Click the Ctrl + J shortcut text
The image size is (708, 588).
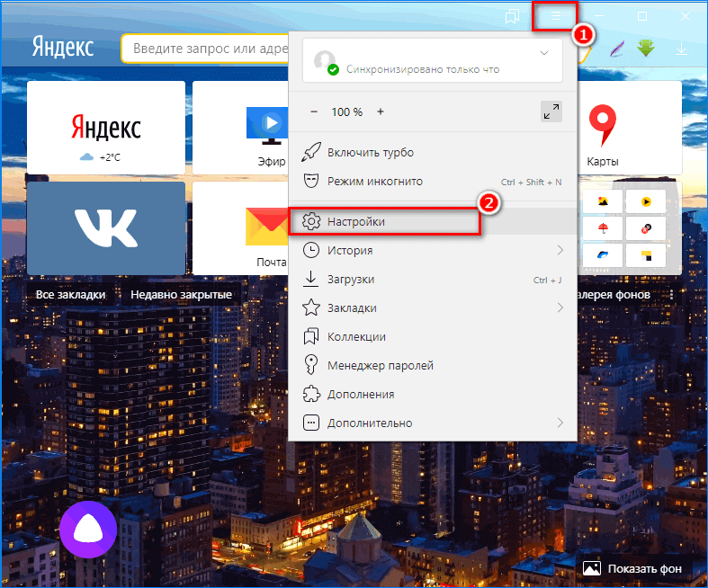pyautogui.click(x=547, y=281)
